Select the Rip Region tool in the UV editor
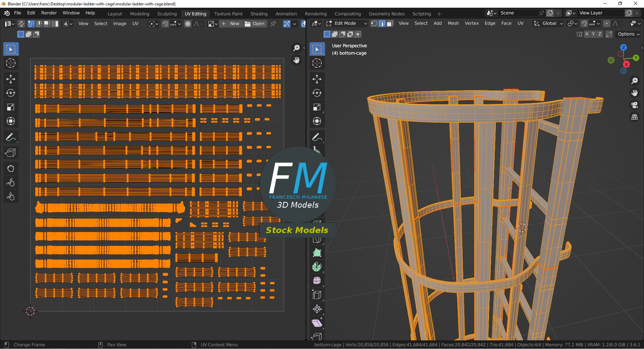Image resolution: width=644 pixels, height=349 pixels. tap(11, 153)
